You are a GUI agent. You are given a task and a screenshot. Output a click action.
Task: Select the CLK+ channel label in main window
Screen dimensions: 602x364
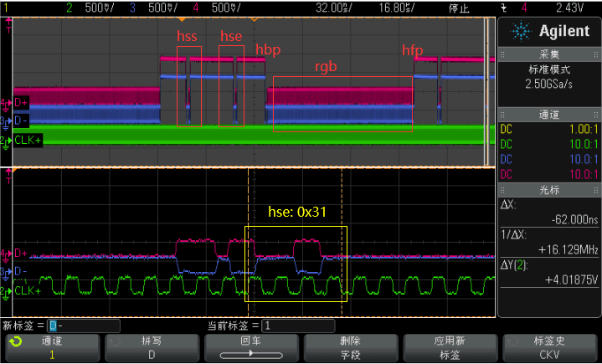(28, 140)
